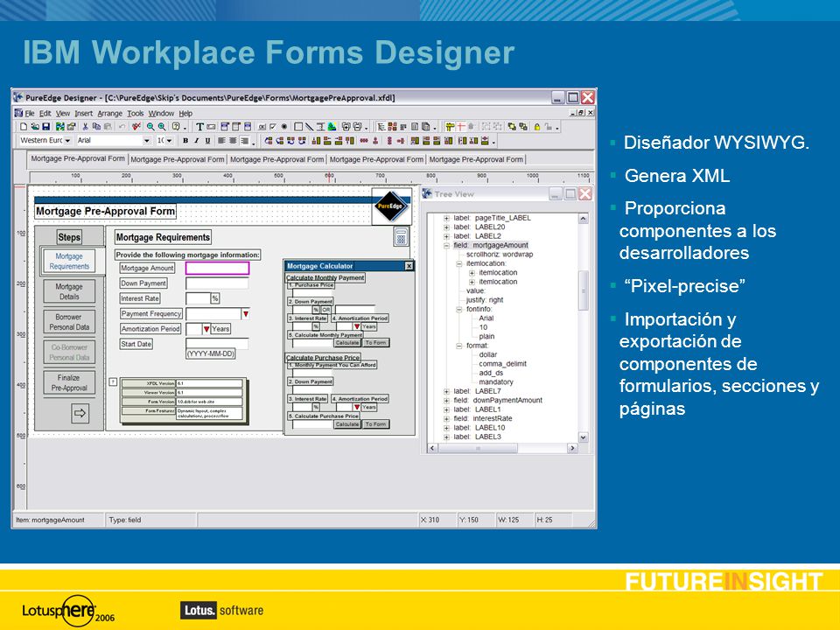Click the 'Type: field' status bar entry

pyautogui.click(x=125, y=520)
